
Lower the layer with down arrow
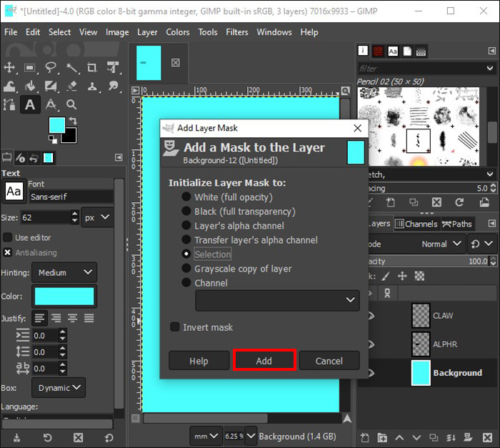pyautogui.click(x=416, y=438)
